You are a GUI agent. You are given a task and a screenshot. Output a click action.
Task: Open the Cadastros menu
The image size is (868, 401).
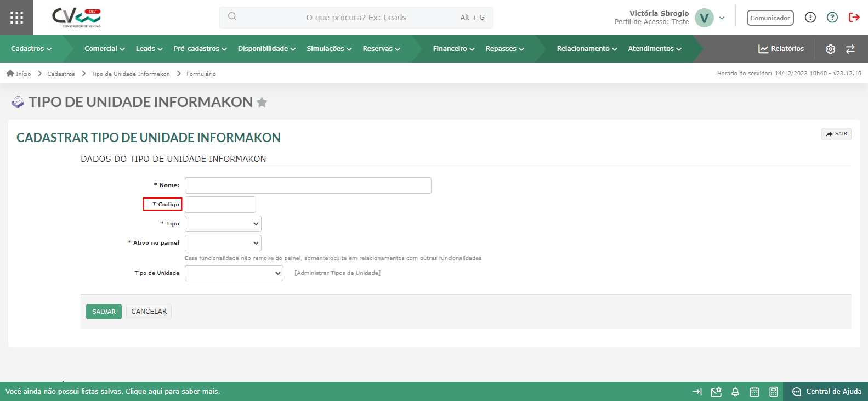31,49
